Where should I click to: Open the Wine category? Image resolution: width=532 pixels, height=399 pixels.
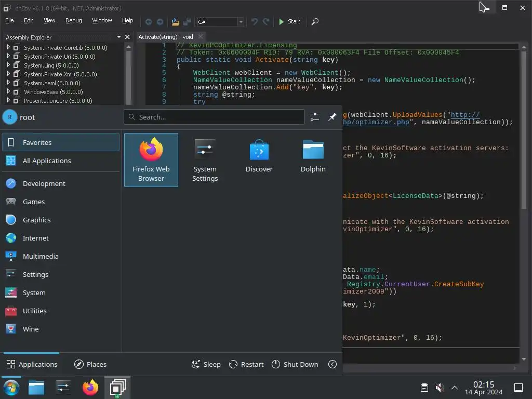pyautogui.click(x=61, y=329)
